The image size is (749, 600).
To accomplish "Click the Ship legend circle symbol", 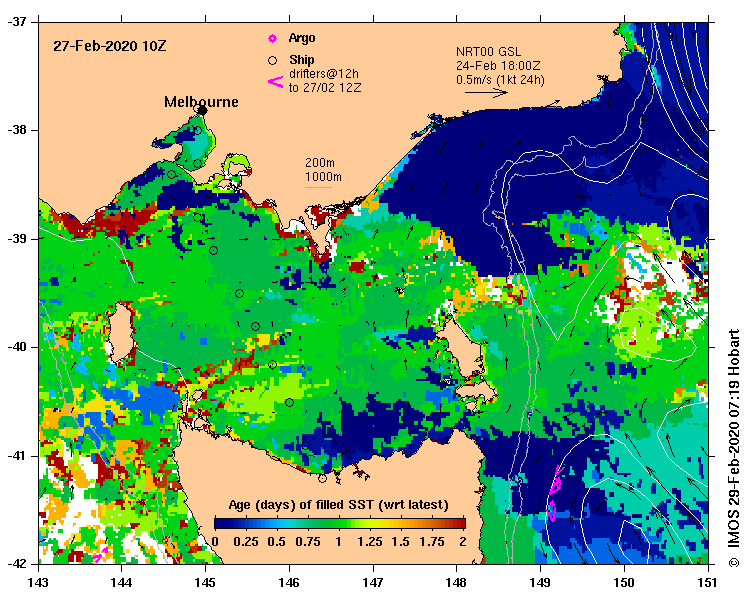I will [x=272, y=60].
